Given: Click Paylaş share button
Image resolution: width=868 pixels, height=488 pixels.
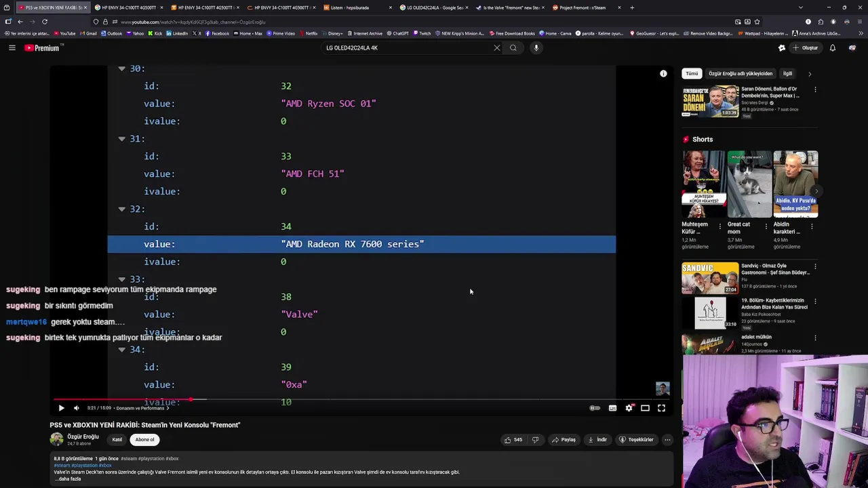Looking at the screenshot, I should pos(564,440).
